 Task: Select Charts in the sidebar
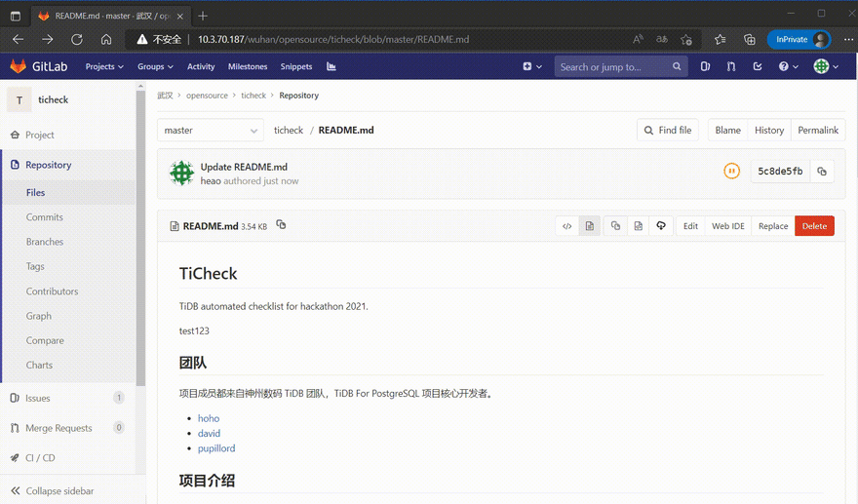click(39, 365)
